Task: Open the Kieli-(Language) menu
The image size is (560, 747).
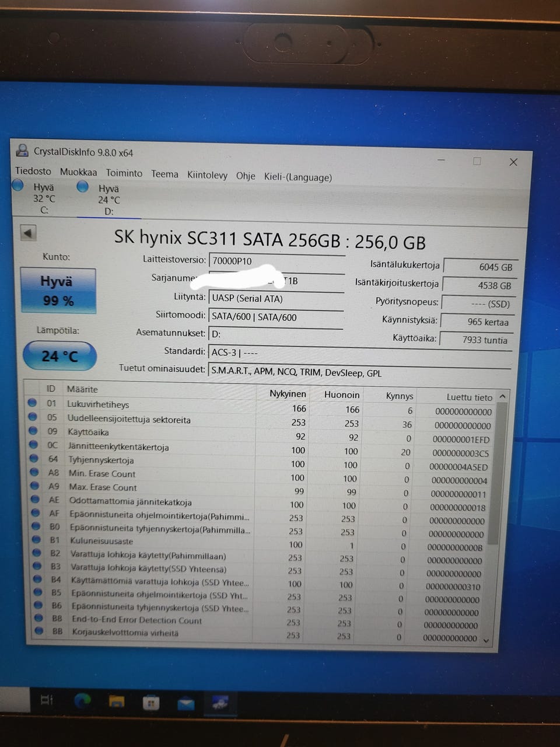Action: point(298,177)
